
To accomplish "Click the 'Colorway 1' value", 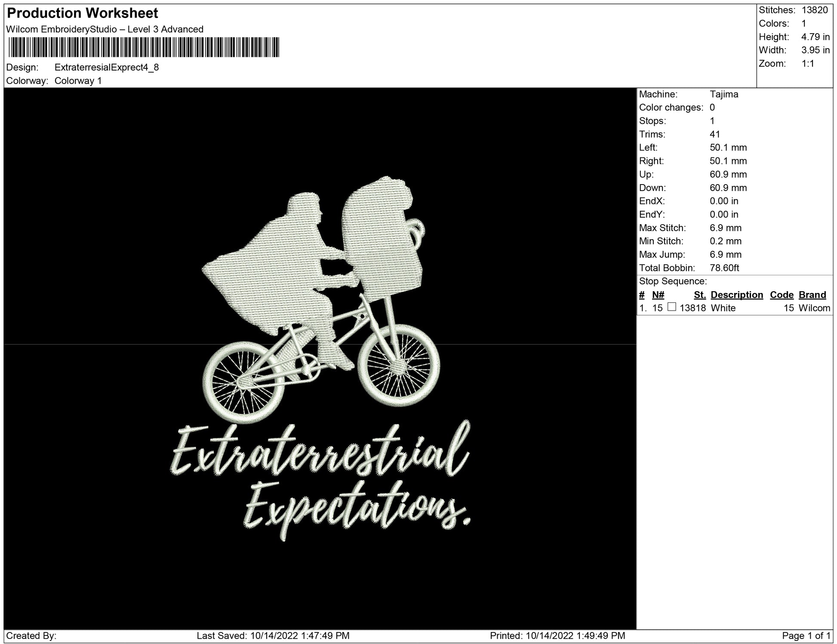I will [78, 81].
